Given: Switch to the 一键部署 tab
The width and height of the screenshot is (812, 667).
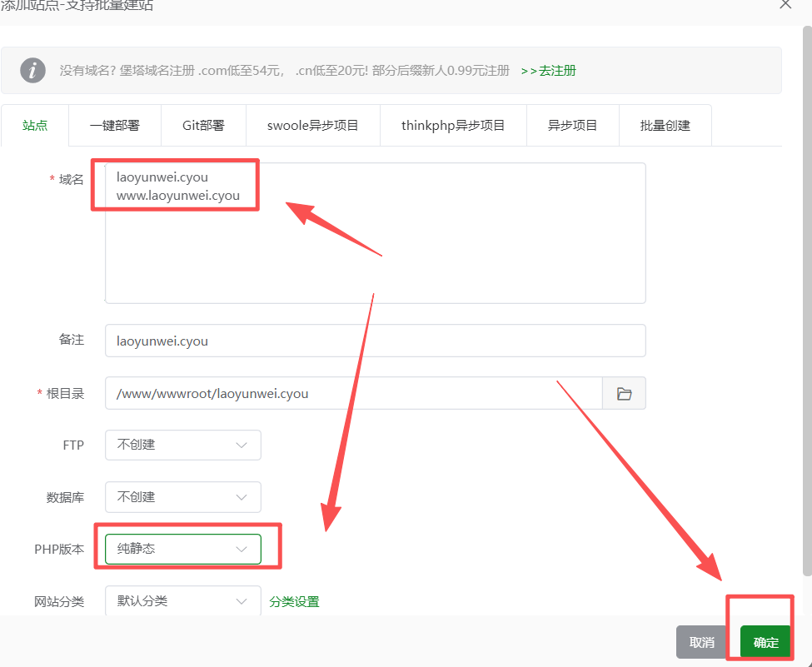Looking at the screenshot, I should pyautogui.click(x=115, y=126).
